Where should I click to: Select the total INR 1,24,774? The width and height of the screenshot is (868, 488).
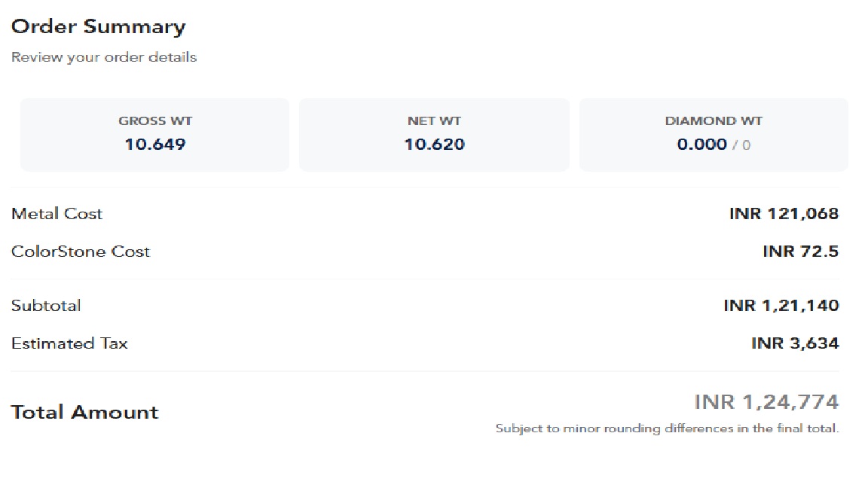pyautogui.click(x=766, y=402)
